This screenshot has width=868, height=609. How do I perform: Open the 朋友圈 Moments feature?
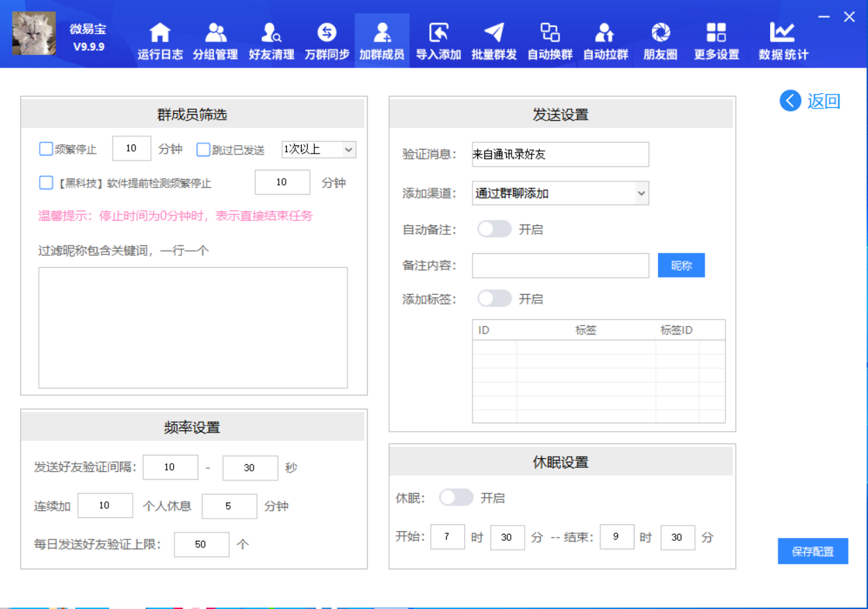point(660,40)
